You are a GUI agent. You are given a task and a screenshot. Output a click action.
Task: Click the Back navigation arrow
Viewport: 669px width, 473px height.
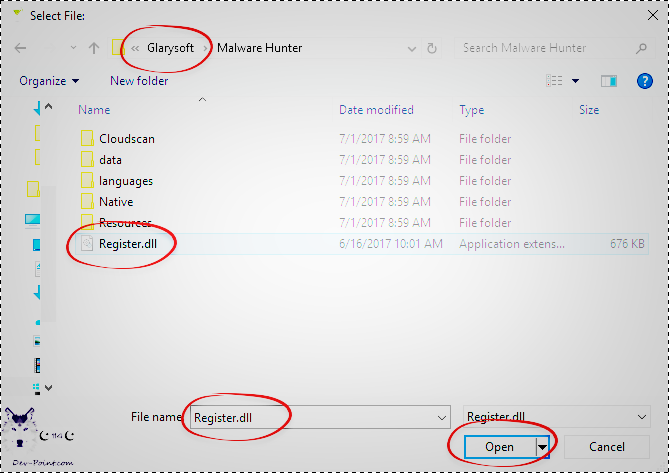pos(22,48)
